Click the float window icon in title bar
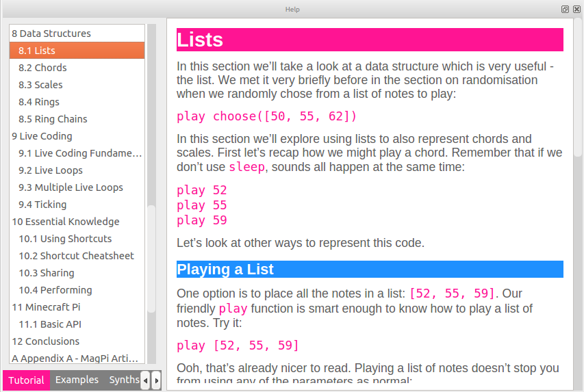This screenshot has height=392, width=584. tap(565, 9)
